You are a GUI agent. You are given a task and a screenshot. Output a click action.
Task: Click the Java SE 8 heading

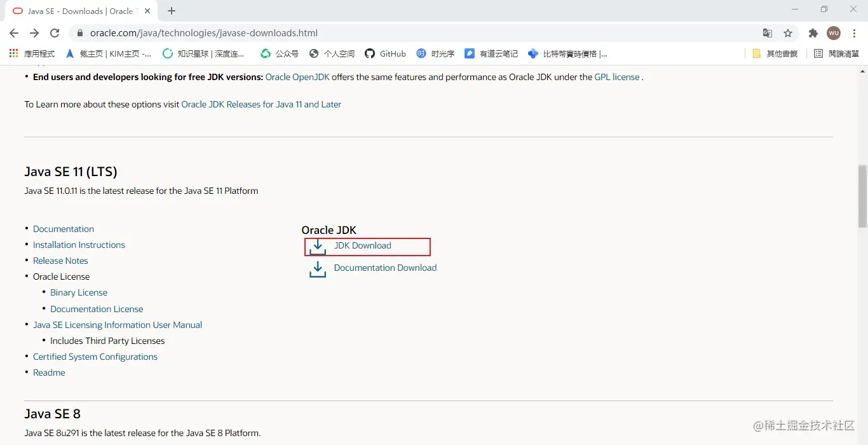tap(52, 414)
